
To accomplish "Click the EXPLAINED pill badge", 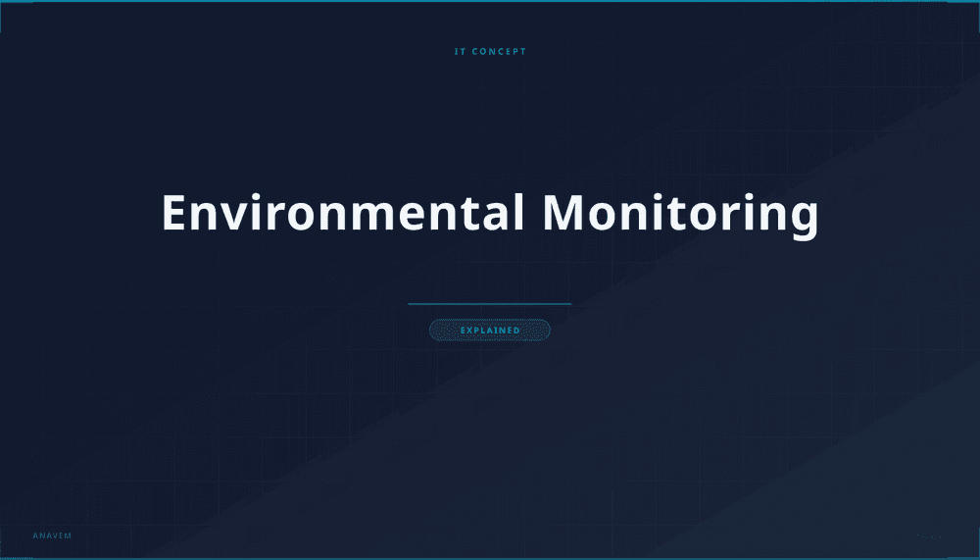I will pos(490,330).
